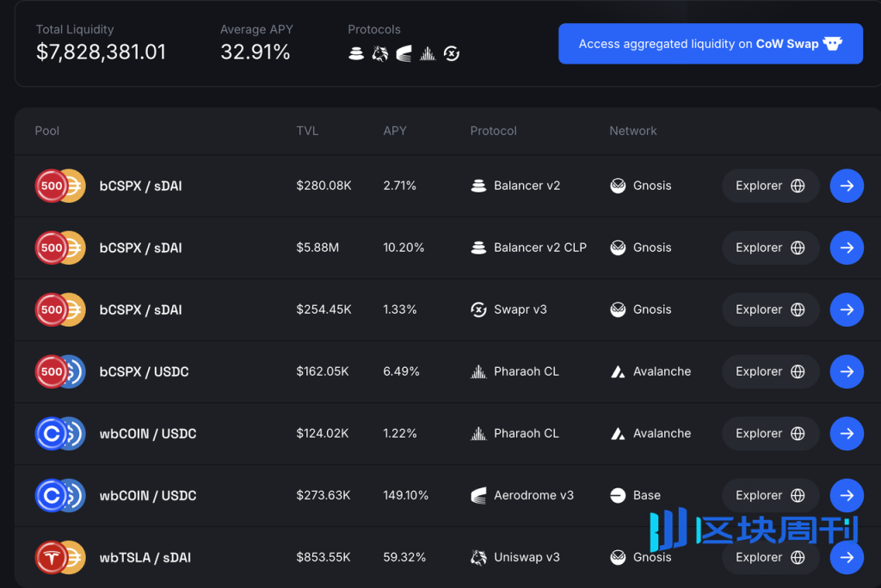Viewport: 881px width, 588px height.
Task: Open CoW Swap aggregated liquidity button
Action: tap(710, 44)
